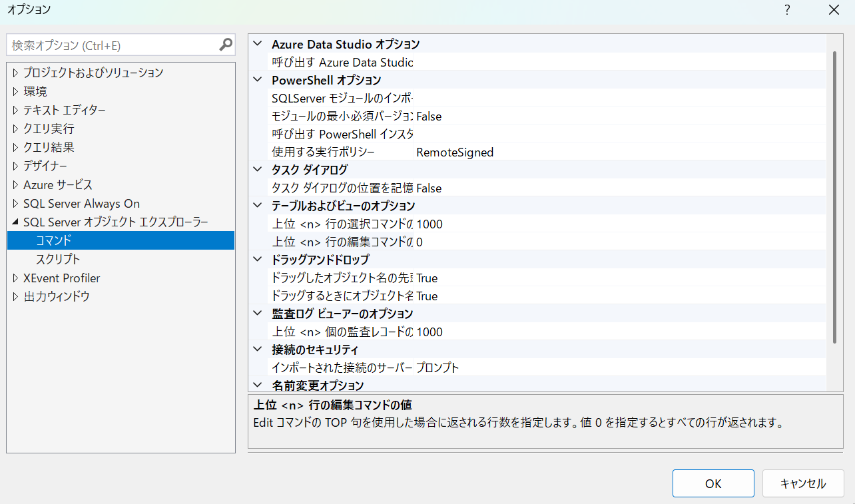Click プロンプト value for インポートされた接続
Viewport: 855px width, 504px height.
[x=437, y=368]
